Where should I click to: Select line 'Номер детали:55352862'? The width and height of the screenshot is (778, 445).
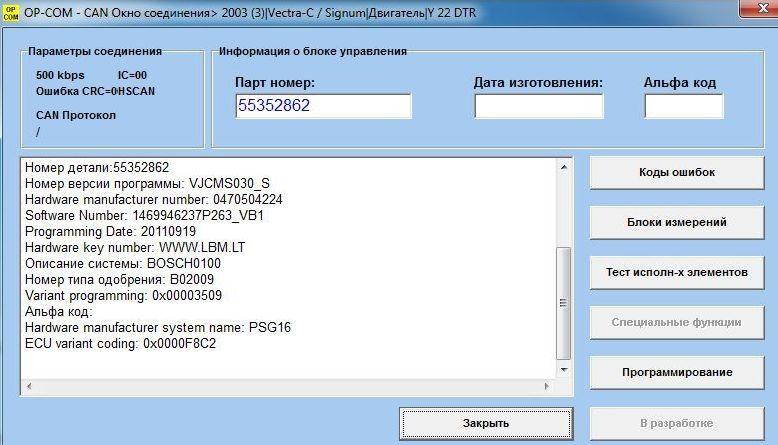97,168
